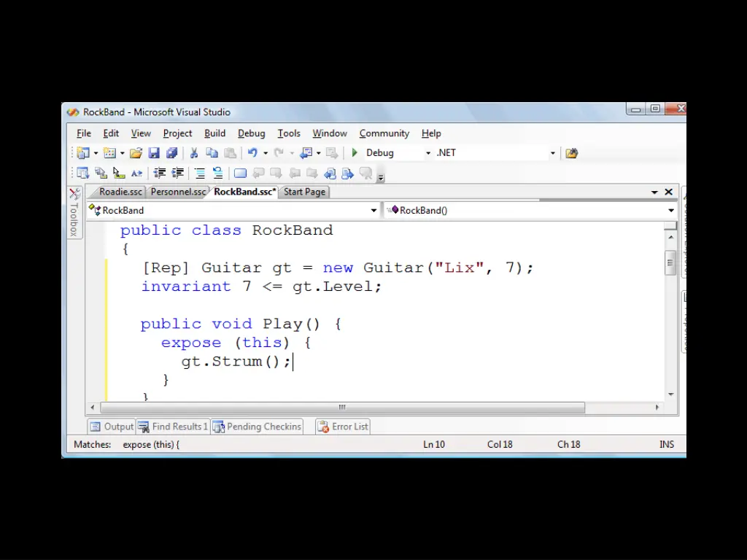Select the RockBand.ssc* tab

(244, 192)
